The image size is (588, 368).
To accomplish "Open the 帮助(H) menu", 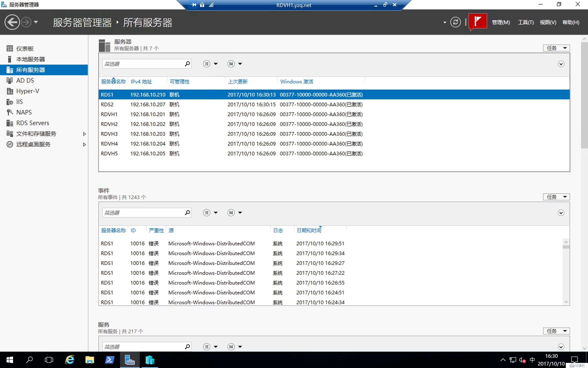I will [571, 22].
